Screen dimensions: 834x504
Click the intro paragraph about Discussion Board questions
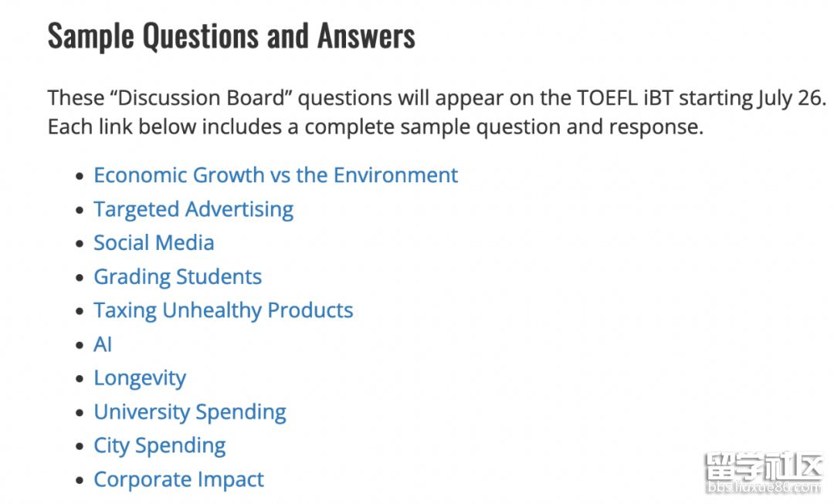436,112
